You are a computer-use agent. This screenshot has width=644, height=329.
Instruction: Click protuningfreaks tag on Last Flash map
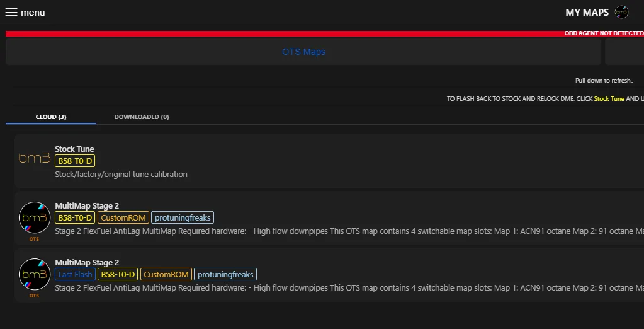(x=225, y=274)
